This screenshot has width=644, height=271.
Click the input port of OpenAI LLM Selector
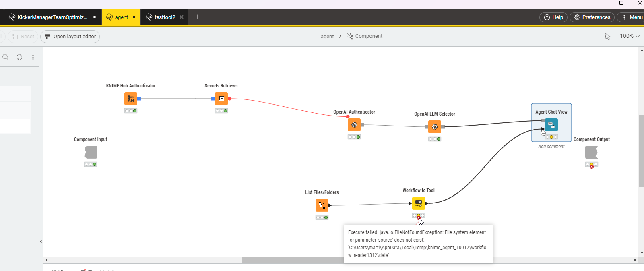point(427,127)
